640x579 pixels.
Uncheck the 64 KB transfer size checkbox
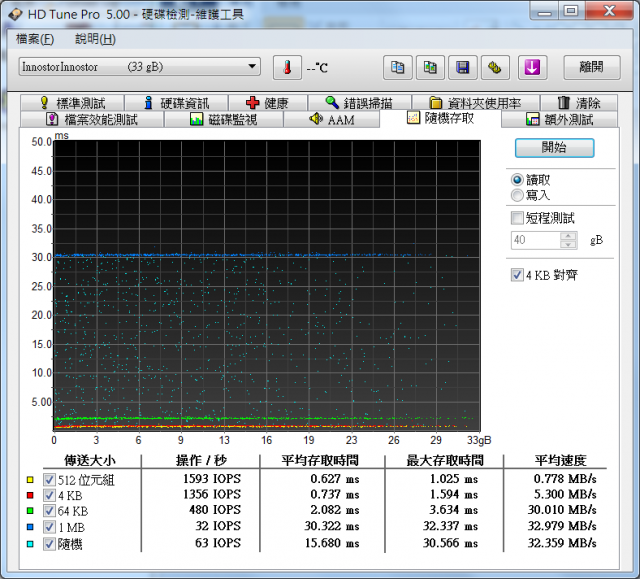coord(49,511)
